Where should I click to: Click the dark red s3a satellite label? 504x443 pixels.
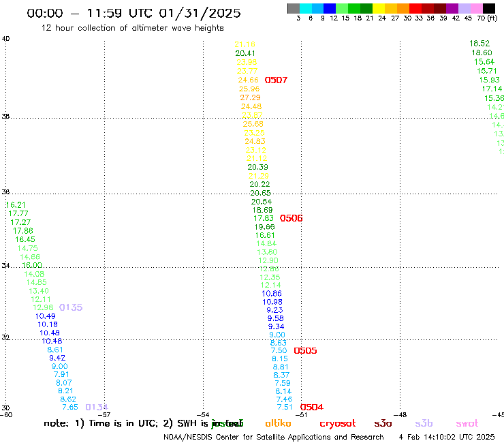point(383,424)
